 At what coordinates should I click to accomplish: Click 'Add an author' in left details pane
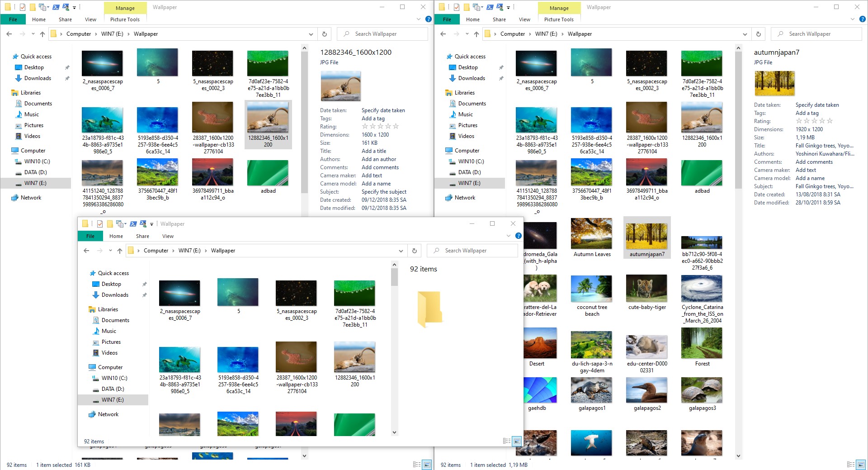(379, 159)
